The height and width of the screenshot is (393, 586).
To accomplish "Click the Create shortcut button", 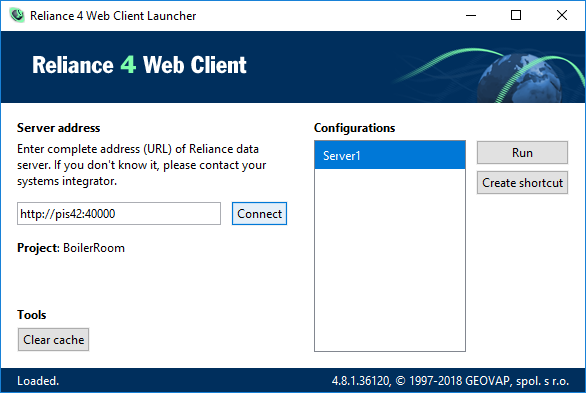I will [x=522, y=183].
